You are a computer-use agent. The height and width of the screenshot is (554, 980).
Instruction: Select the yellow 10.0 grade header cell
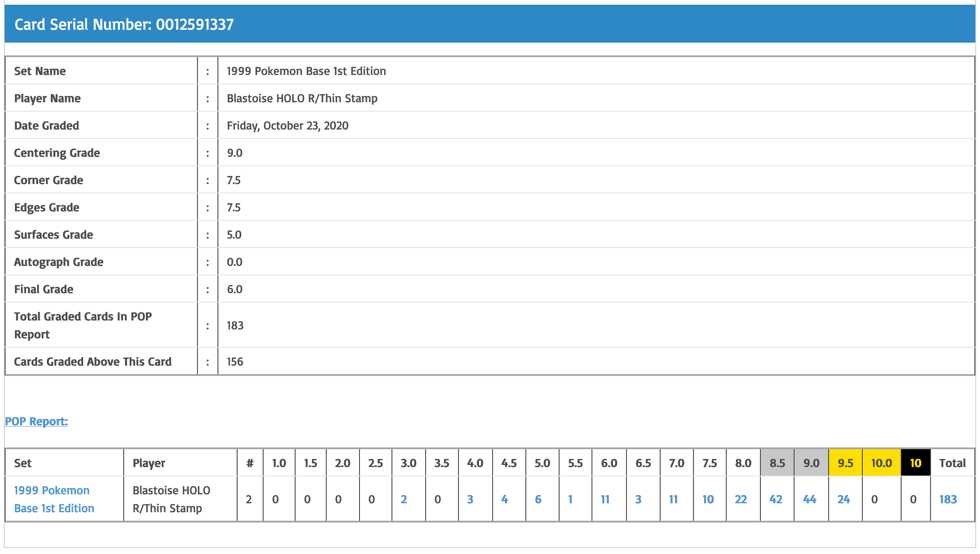point(881,462)
